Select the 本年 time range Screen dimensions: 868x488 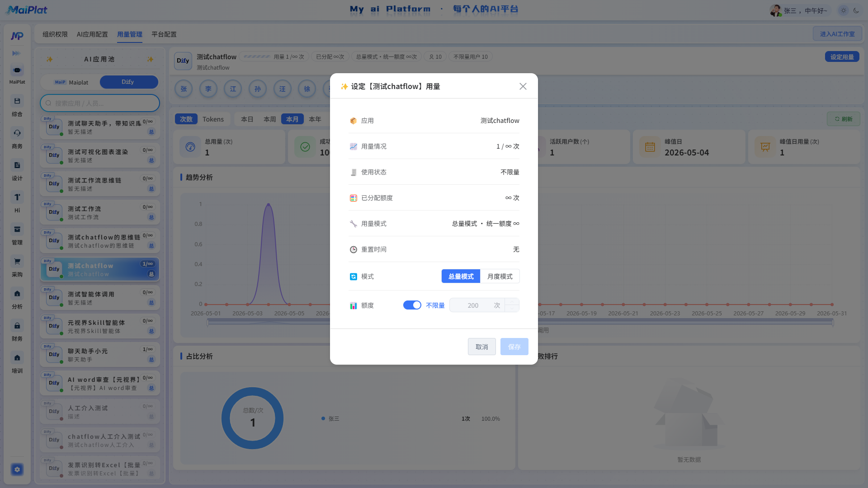pos(315,119)
